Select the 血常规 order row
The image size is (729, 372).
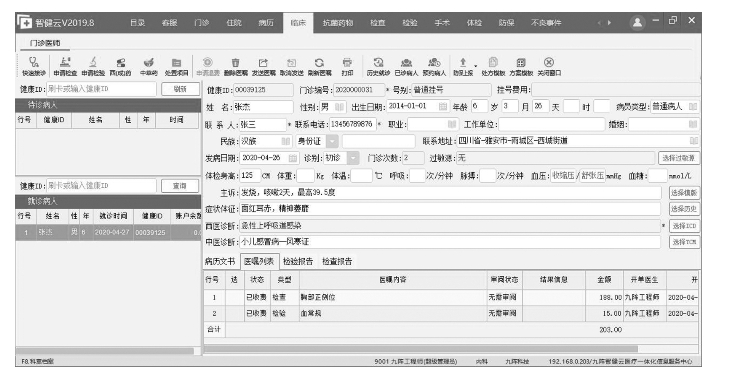(451, 313)
